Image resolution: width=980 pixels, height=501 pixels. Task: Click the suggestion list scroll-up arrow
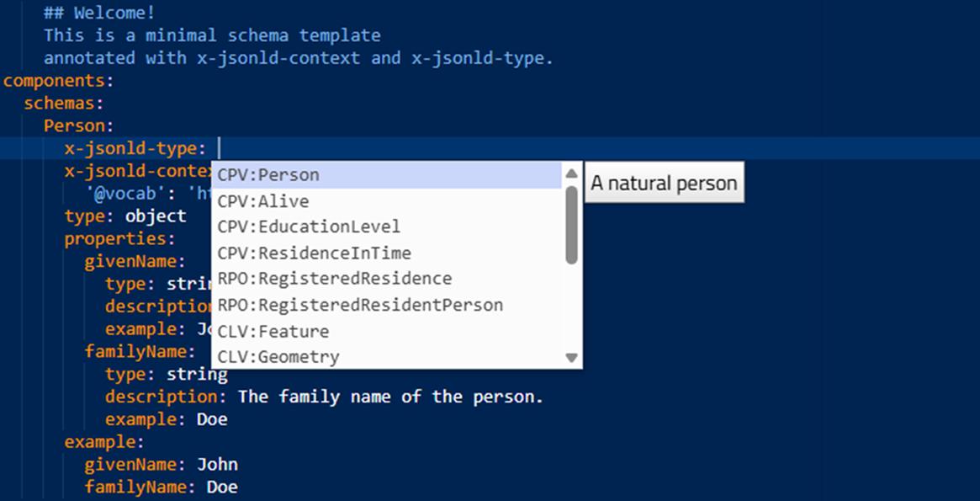[571, 173]
